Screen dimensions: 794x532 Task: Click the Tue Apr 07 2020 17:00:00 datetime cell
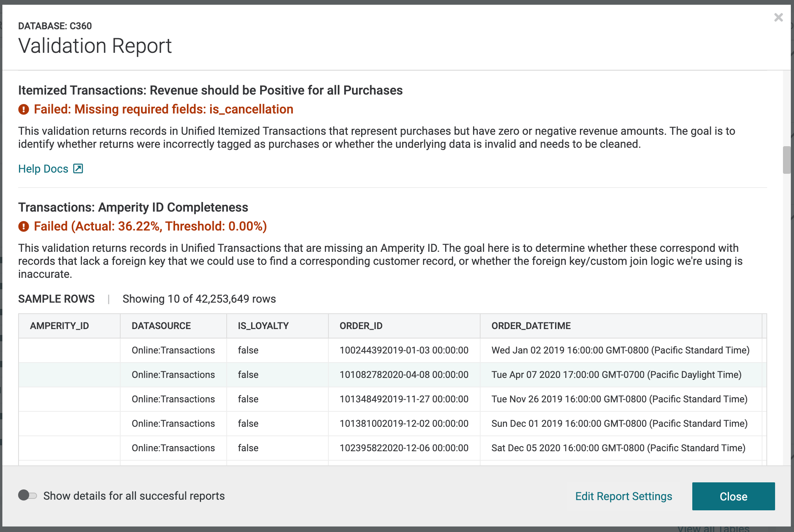621,375
